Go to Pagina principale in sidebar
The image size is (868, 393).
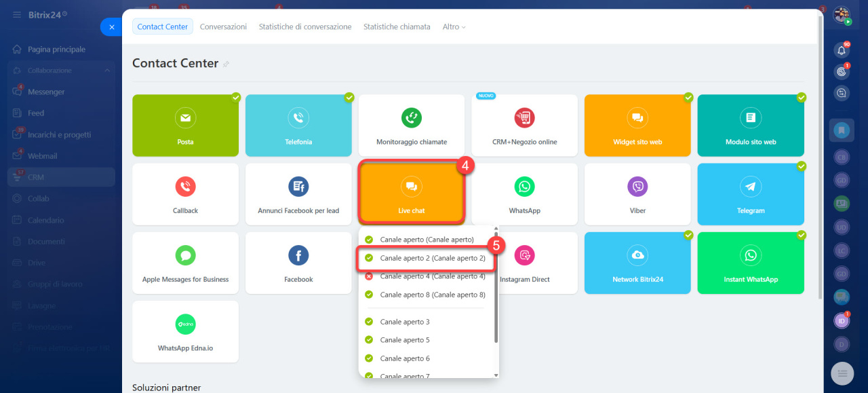57,50
